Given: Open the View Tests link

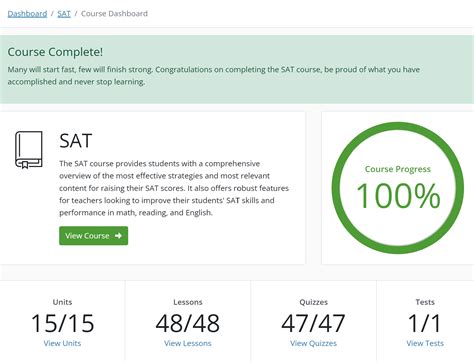Looking at the screenshot, I should 425,343.
